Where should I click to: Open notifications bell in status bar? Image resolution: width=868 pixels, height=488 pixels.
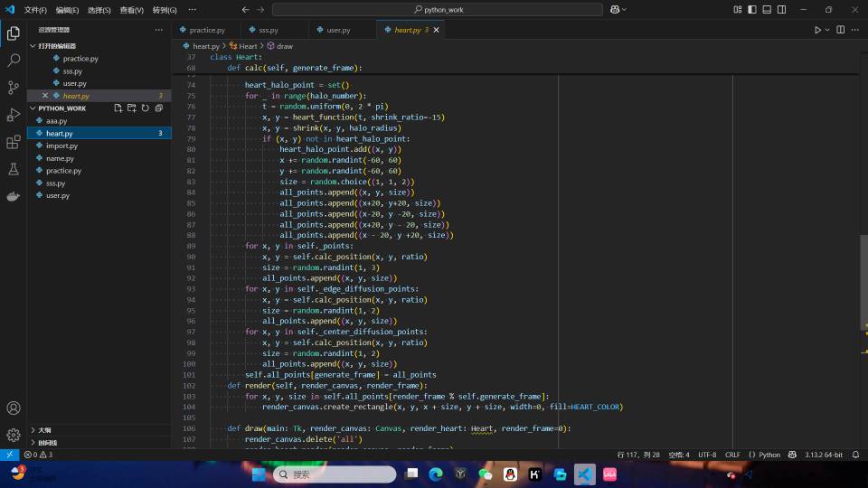pos(856,455)
